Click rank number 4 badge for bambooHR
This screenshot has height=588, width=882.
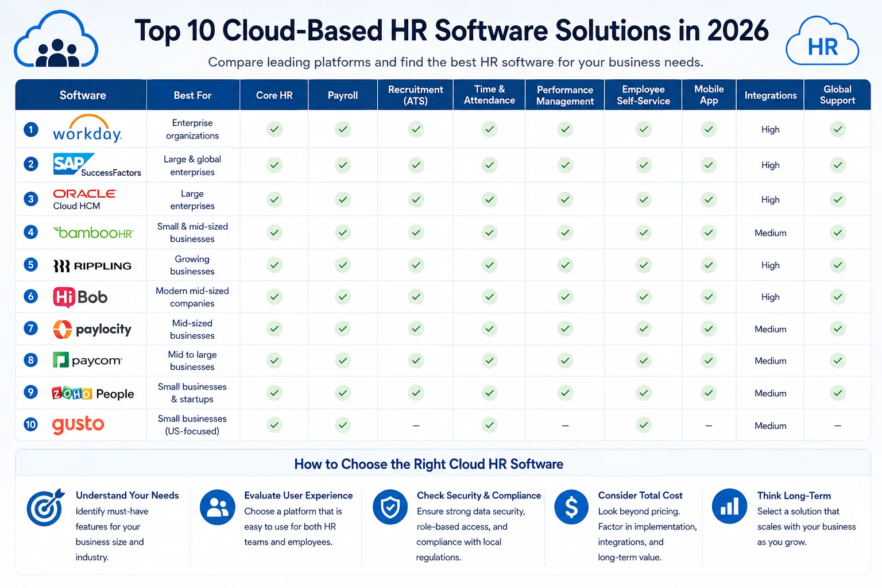(31, 232)
